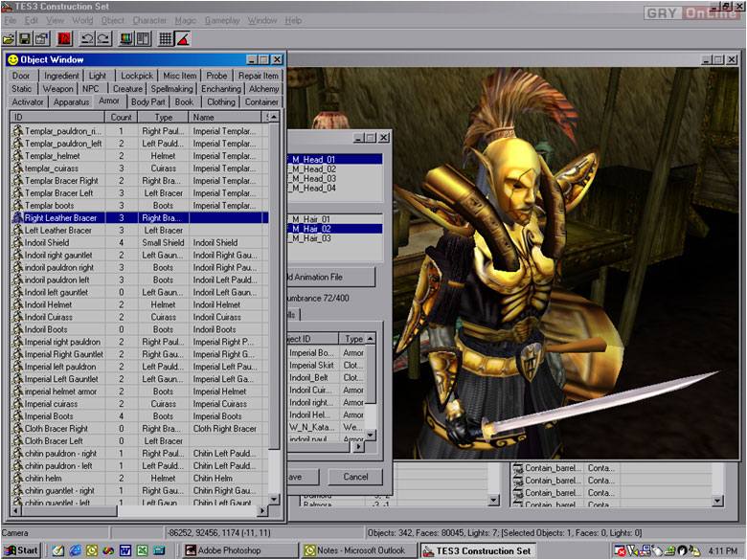747x560 pixels.
Task: Switch to the Container tab
Action: (261, 101)
